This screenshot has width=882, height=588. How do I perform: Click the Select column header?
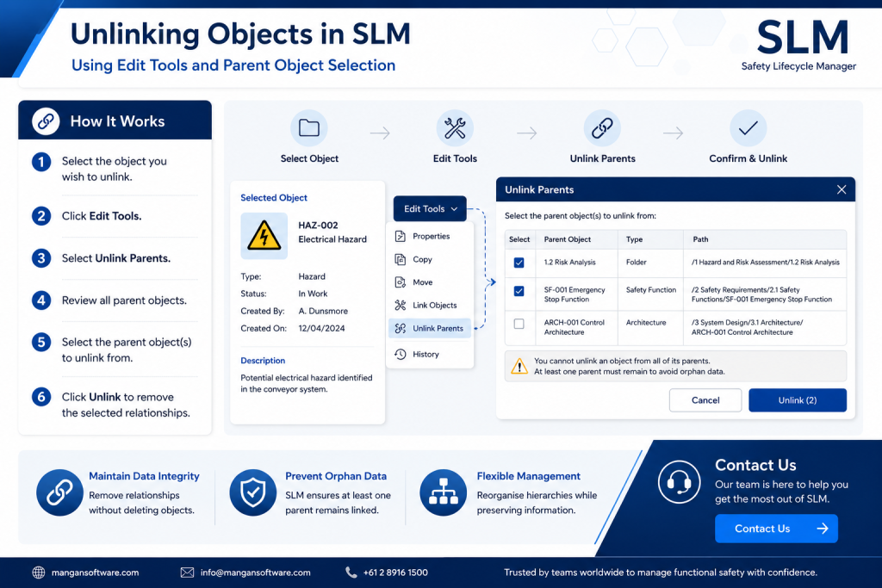click(x=519, y=239)
